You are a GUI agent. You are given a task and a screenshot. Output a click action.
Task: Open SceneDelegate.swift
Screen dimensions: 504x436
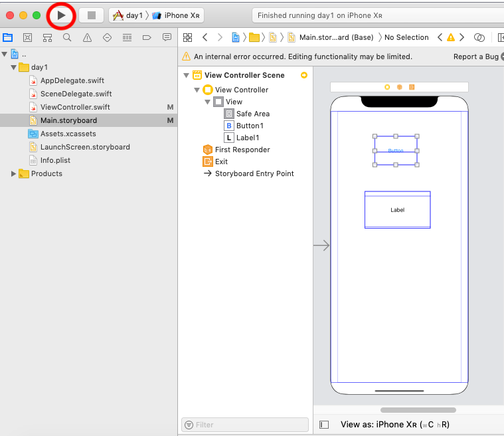[76, 94]
